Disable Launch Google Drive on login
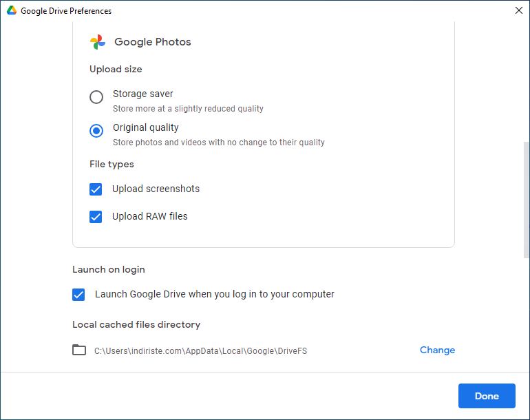This screenshot has width=530, height=420. point(78,295)
